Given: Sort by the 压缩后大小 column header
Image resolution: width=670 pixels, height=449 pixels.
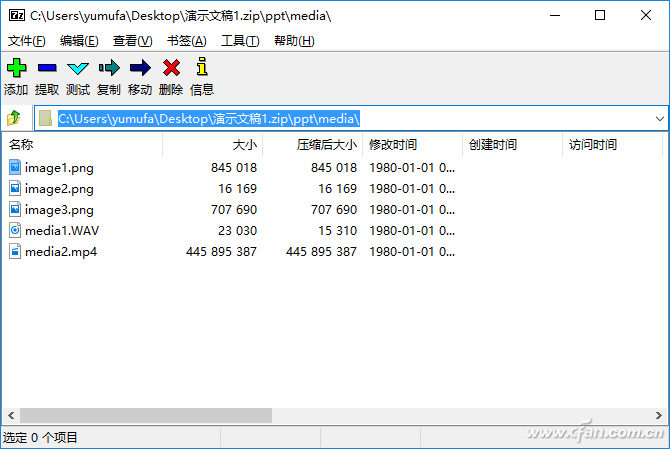Looking at the screenshot, I should [x=312, y=144].
